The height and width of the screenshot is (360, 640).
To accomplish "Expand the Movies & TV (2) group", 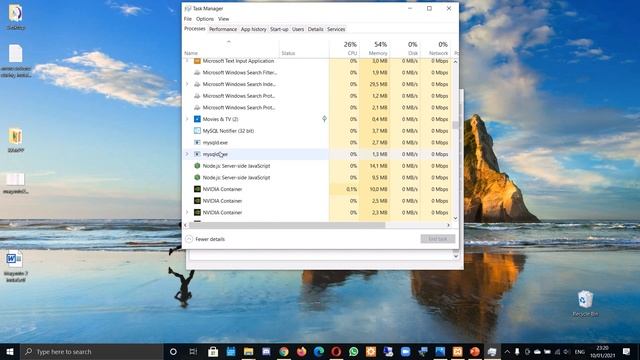I will tap(187, 119).
